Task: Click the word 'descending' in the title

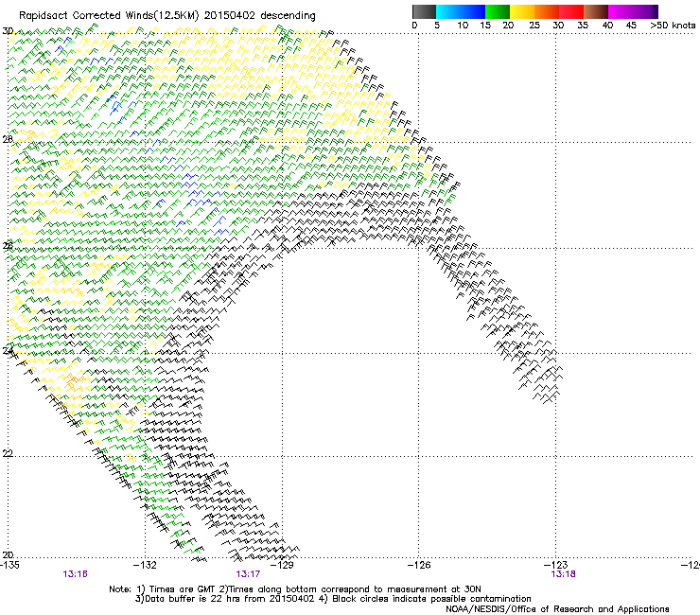Action: coord(288,16)
